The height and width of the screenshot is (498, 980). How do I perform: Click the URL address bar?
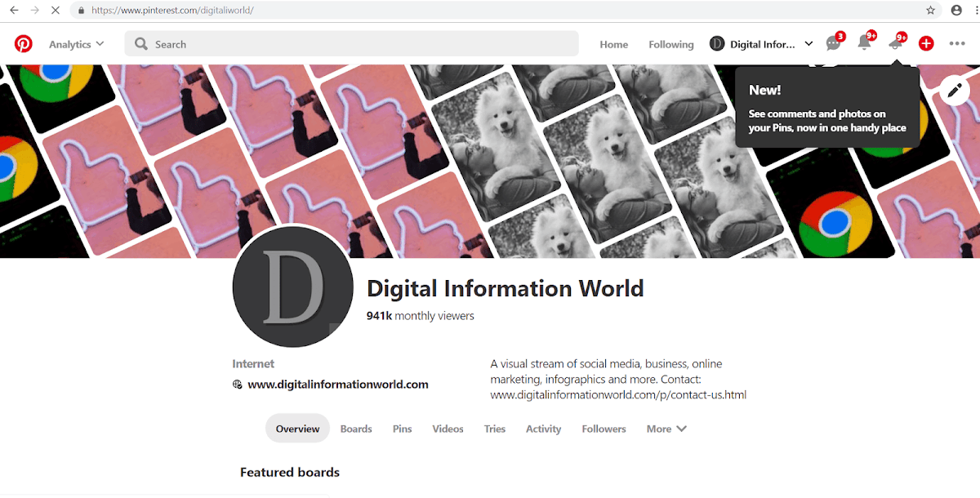tap(505, 11)
